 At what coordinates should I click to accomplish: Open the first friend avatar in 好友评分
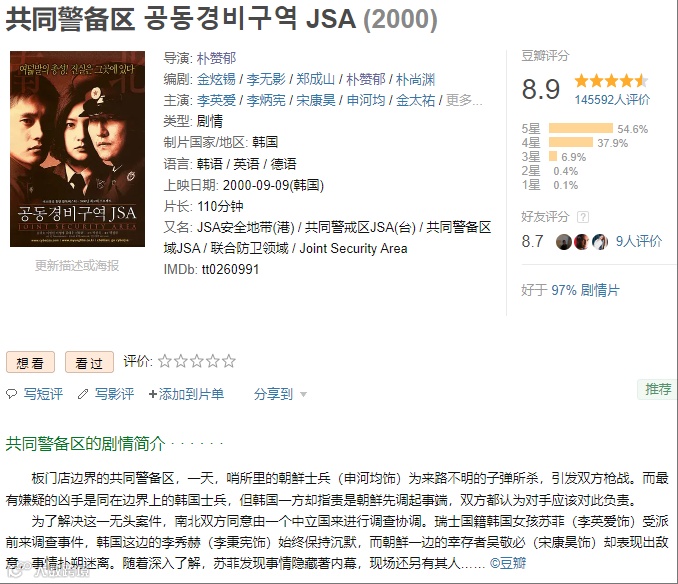tap(564, 242)
